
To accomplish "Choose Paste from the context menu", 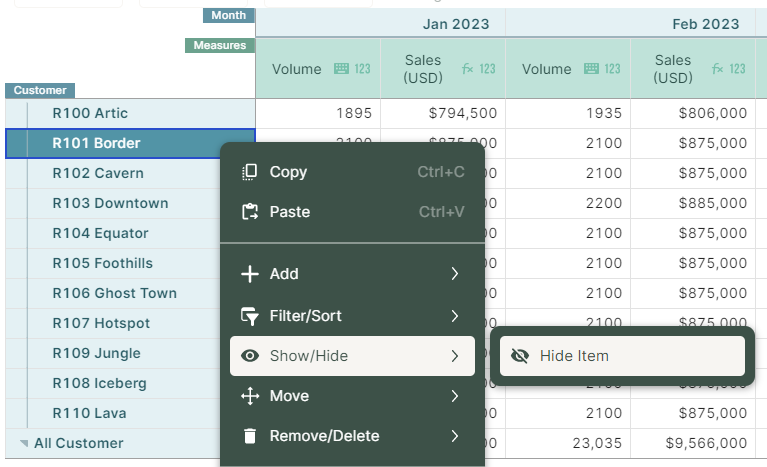I will point(352,212).
